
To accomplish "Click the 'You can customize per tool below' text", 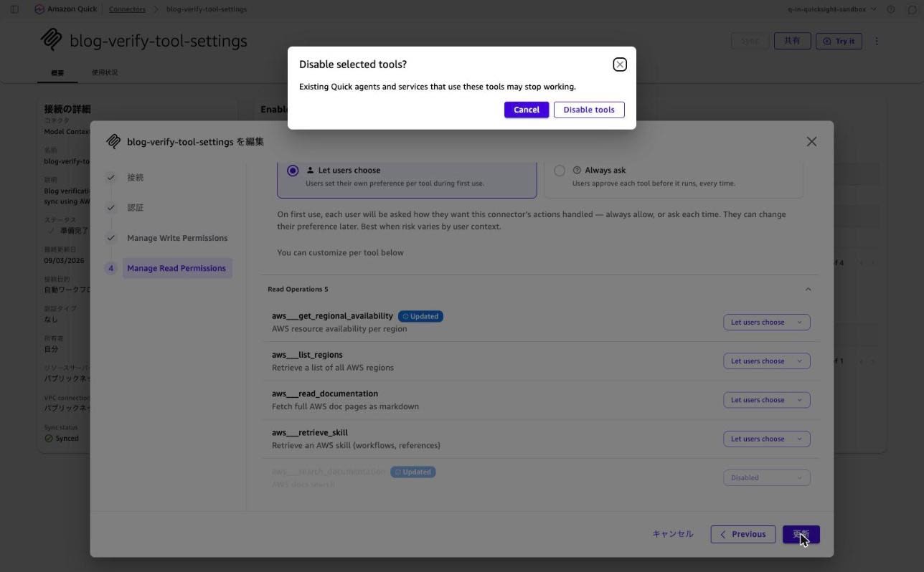I will coord(341,253).
